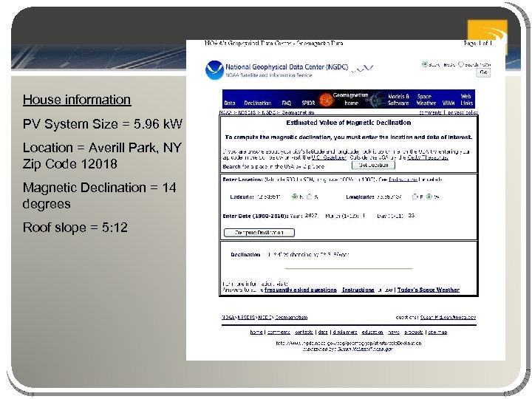Follow the U.S. Gazetteer link

(x=329, y=157)
